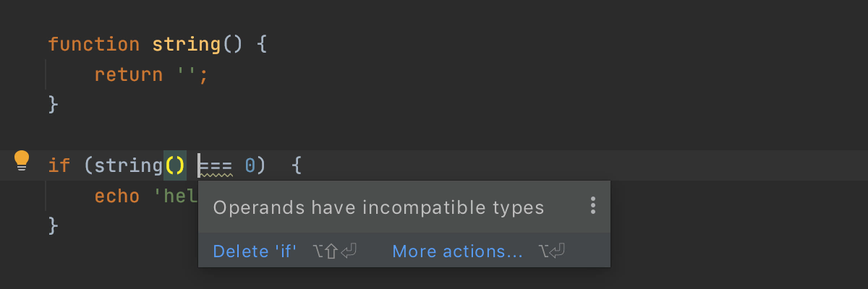
Task: Click the highlighted parentheses after string
Action: coord(175,166)
